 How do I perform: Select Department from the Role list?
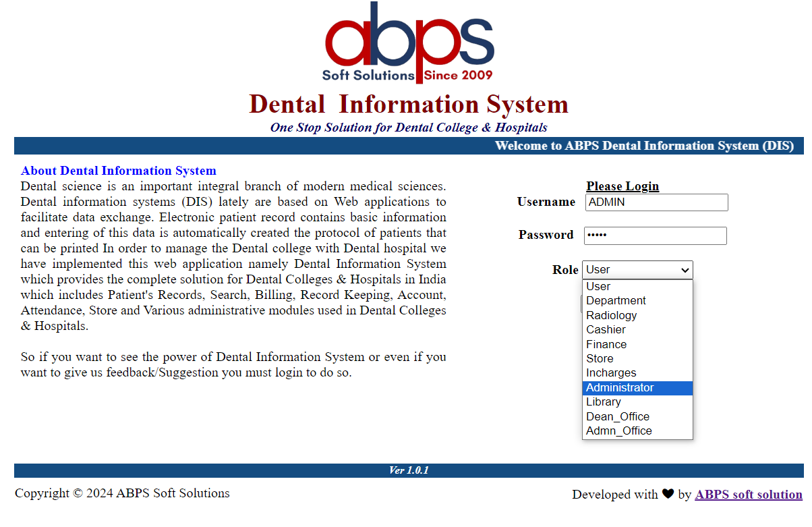(x=637, y=301)
